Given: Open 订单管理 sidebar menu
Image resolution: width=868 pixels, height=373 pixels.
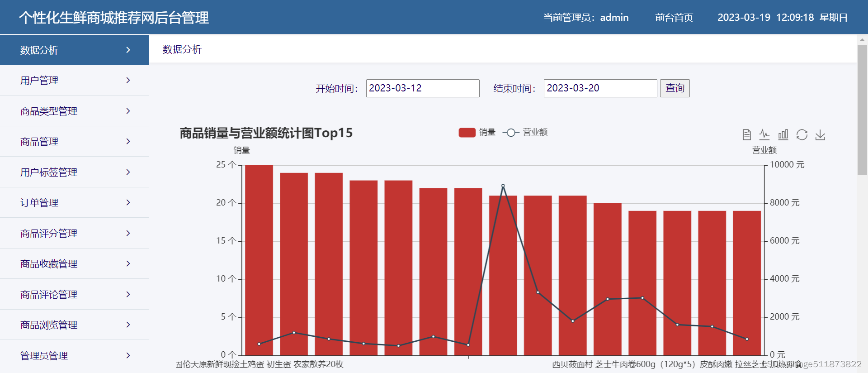Looking at the screenshot, I should coord(75,202).
